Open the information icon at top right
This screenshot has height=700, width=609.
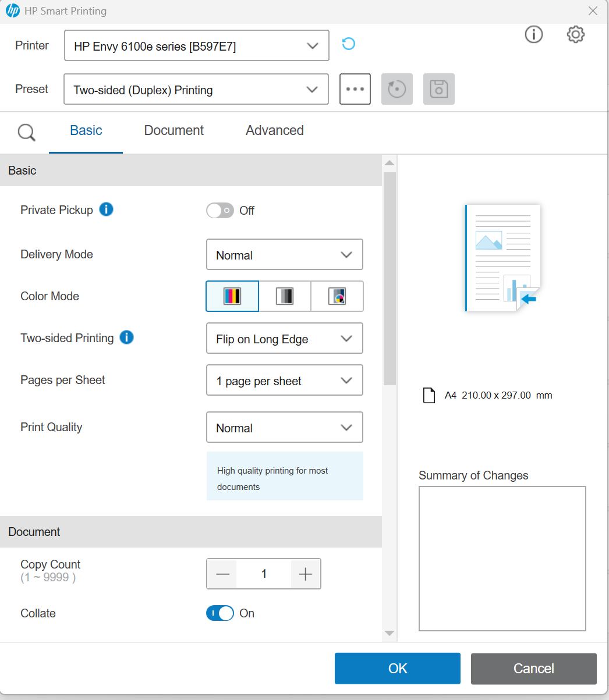pos(534,35)
